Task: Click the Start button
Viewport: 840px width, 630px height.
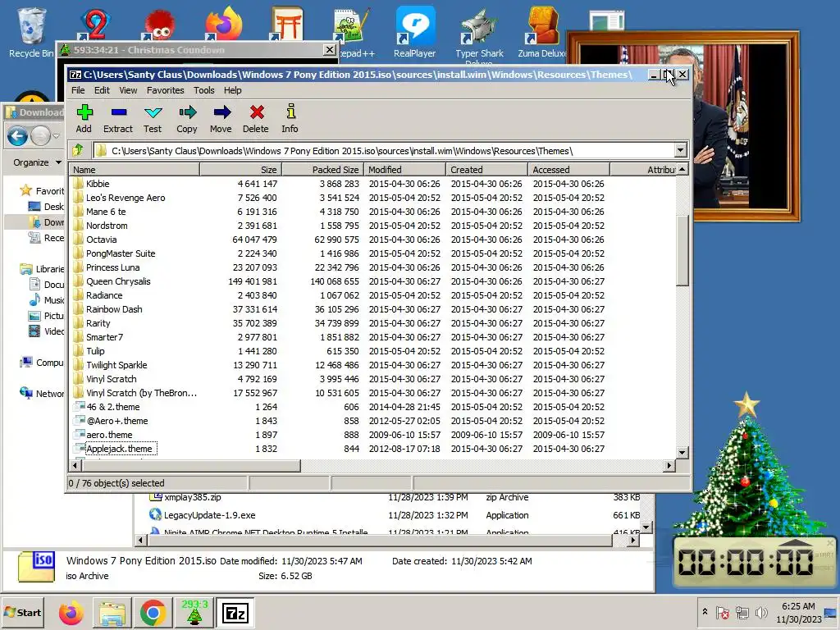Action: click(22, 612)
